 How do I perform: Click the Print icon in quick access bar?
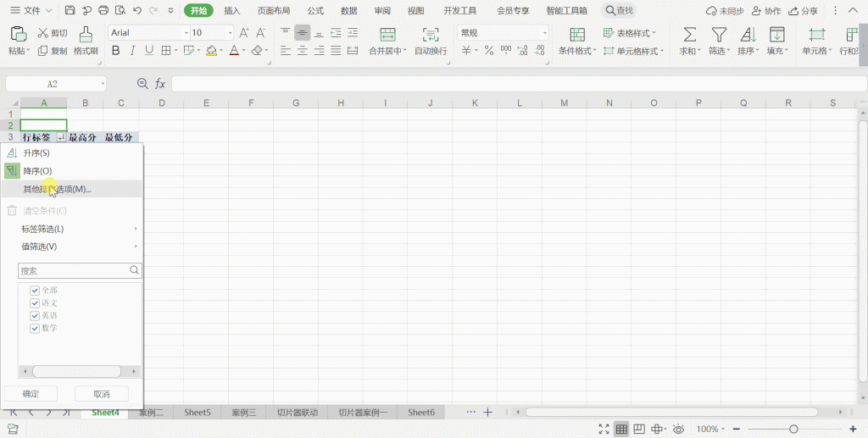[103, 10]
